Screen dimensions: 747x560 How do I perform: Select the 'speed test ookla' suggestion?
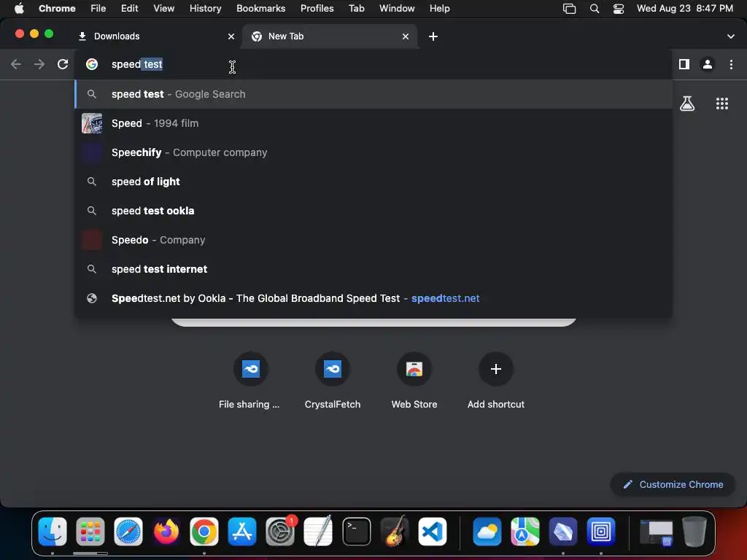(373, 211)
